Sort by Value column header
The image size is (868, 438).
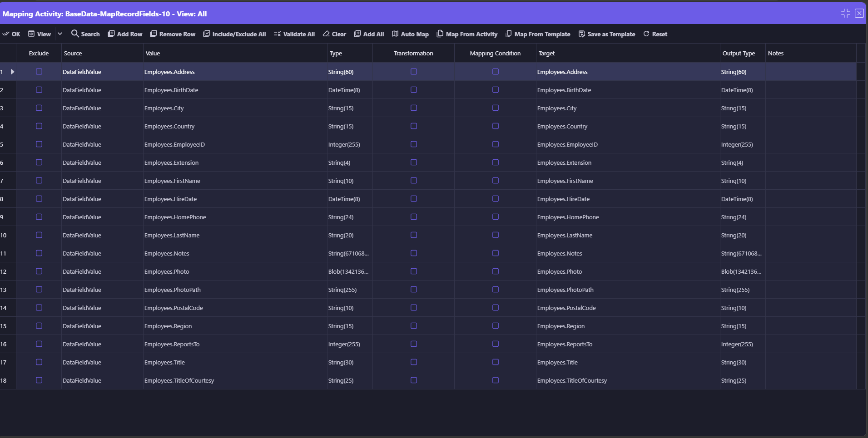(x=235, y=53)
